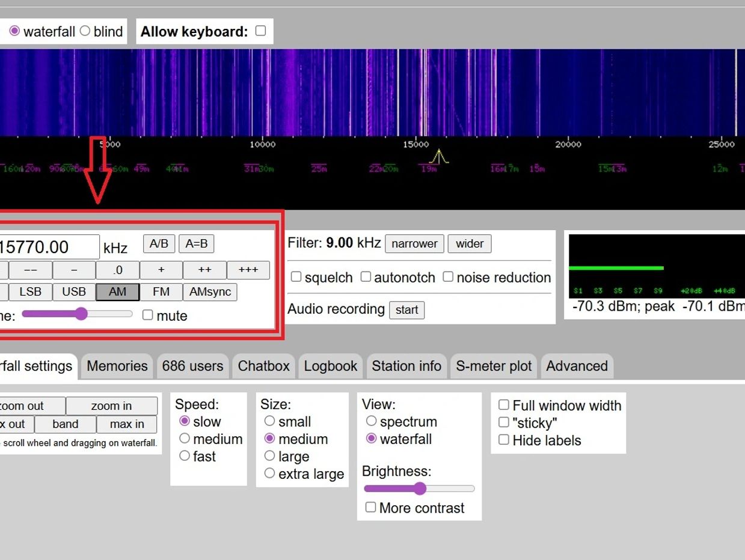Start the audio recording
Viewport: 745px width, 560px height.
tap(406, 310)
